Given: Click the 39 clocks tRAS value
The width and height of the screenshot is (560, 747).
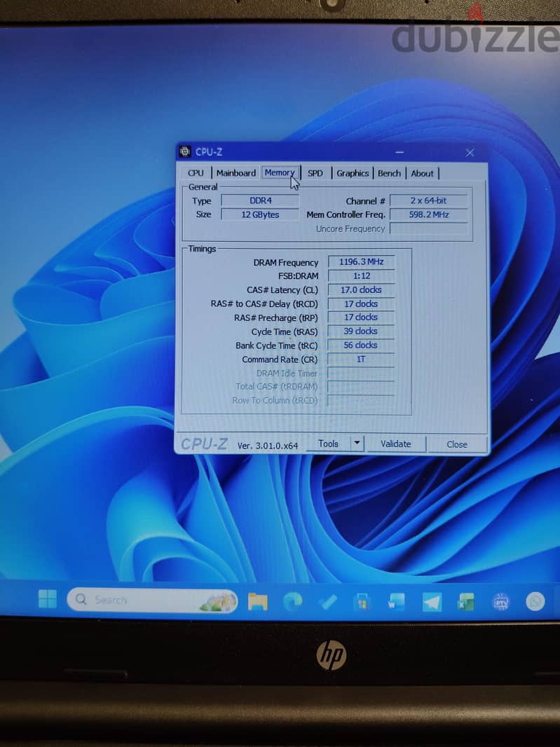Looking at the screenshot, I should (361, 331).
